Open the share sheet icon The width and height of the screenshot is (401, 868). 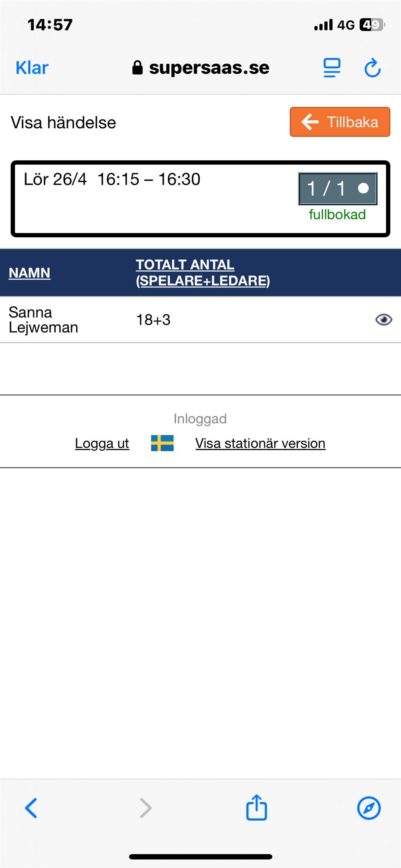tap(256, 807)
